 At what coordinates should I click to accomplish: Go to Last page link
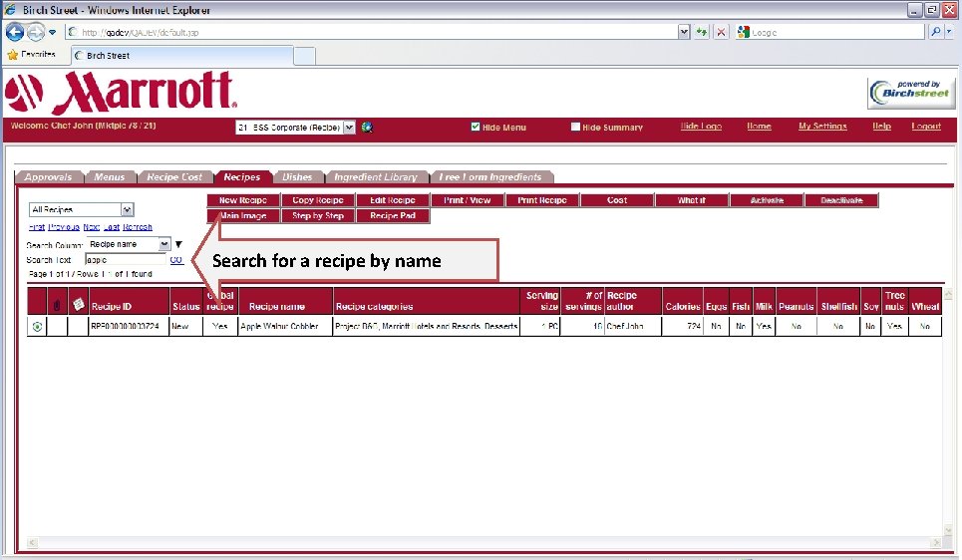112,227
